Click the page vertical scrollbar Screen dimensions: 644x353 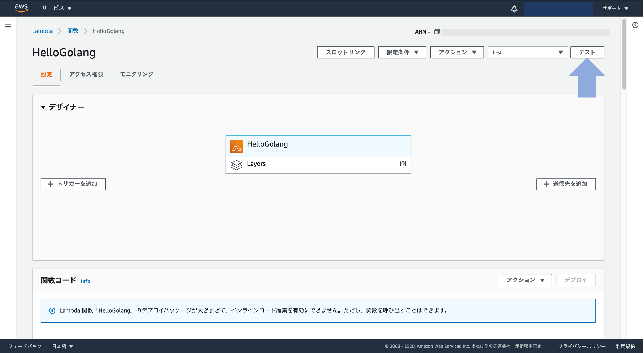click(624, 54)
